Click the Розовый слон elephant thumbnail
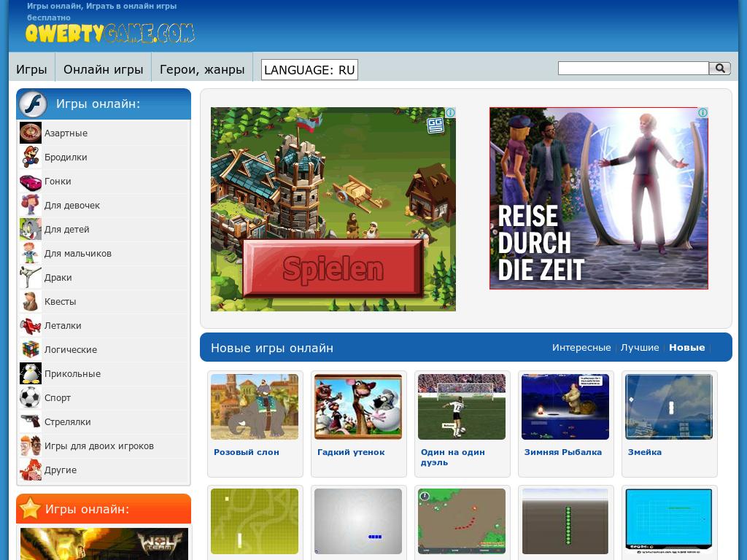747x560 pixels. [255, 407]
